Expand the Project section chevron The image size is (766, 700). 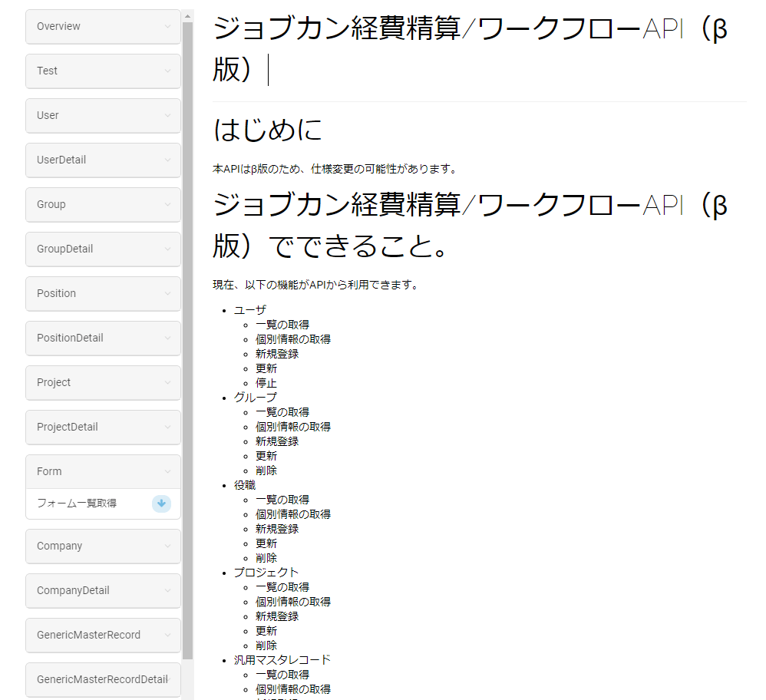pos(167,382)
